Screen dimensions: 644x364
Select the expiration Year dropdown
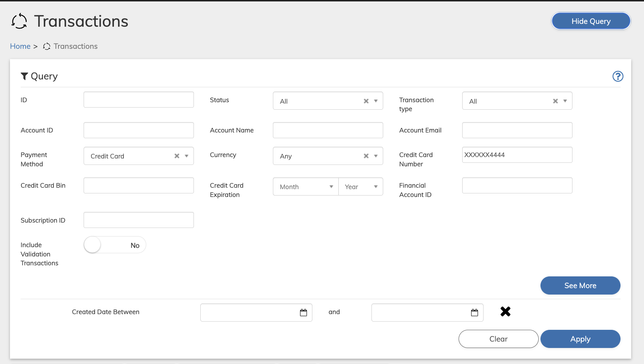(x=361, y=187)
